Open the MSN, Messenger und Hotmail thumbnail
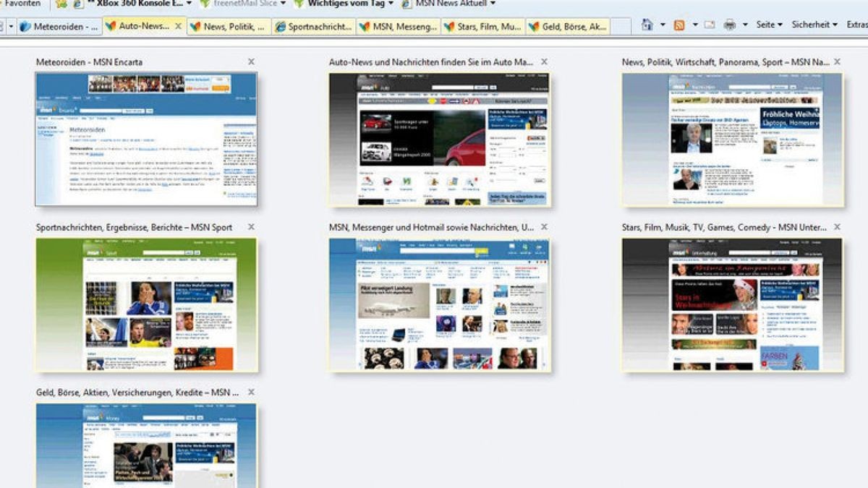The image size is (868, 488). (x=439, y=304)
